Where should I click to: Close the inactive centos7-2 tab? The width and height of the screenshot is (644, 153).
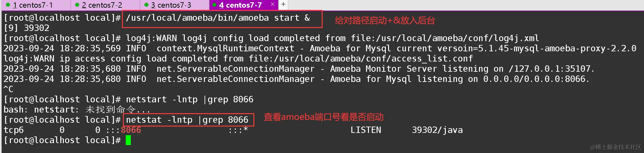pyautogui.click(x=134, y=4)
